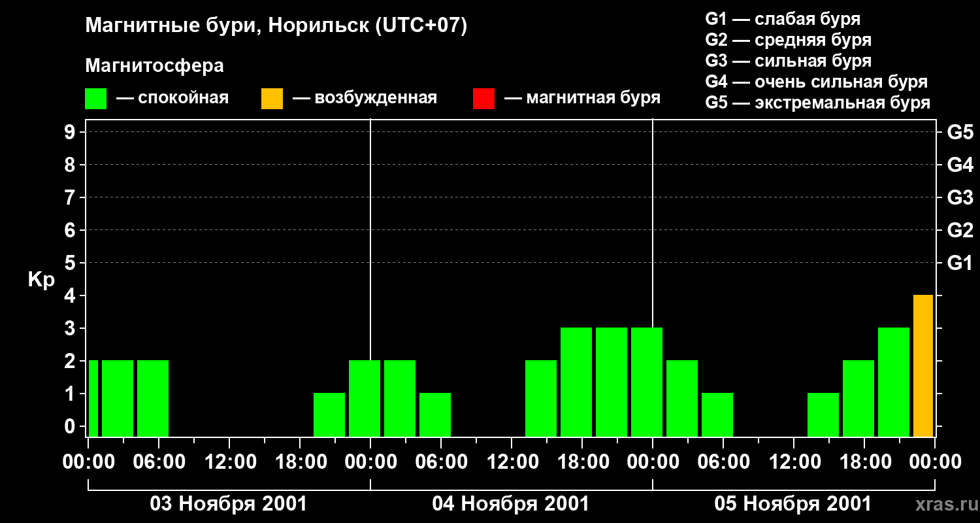
Task: Select the green Kp 3 bar on 05 Ноября
Action: 894,382
